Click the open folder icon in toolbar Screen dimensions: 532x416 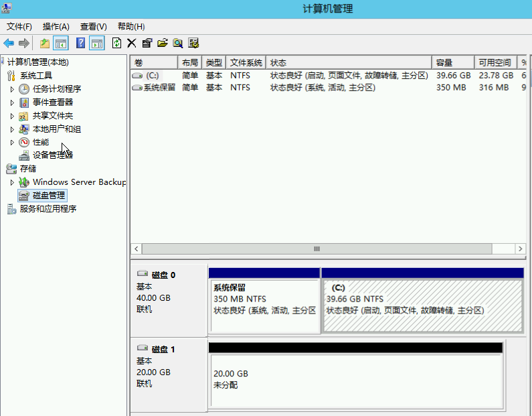point(162,44)
